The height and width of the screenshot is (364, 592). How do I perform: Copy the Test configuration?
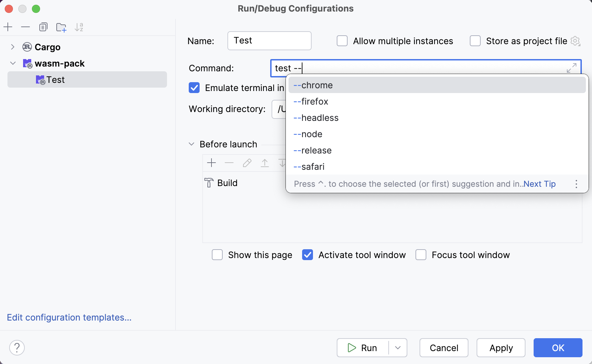pyautogui.click(x=43, y=27)
